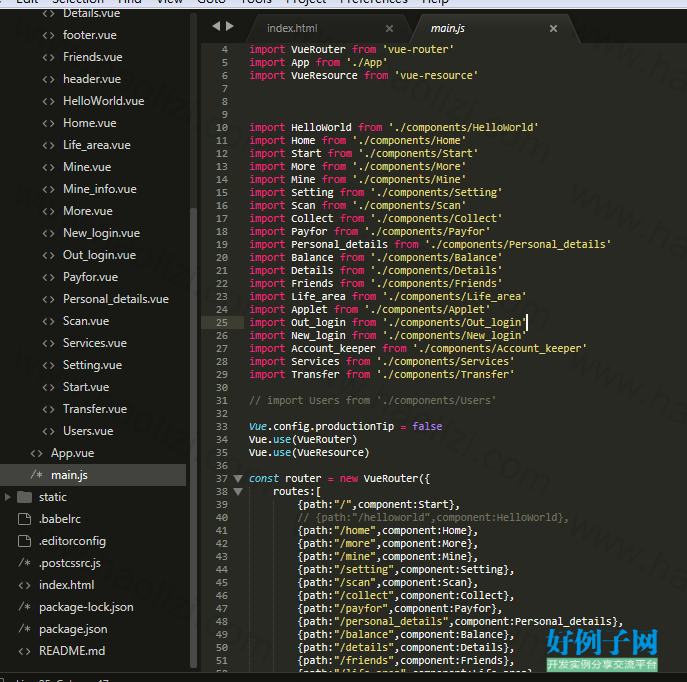Close the index.html tab

pyautogui.click(x=389, y=29)
